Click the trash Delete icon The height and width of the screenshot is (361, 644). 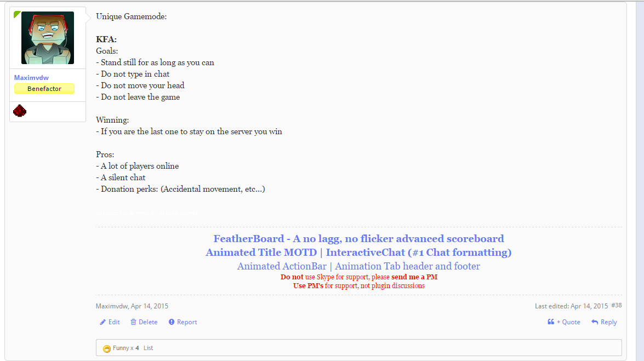(x=134, y=322)
